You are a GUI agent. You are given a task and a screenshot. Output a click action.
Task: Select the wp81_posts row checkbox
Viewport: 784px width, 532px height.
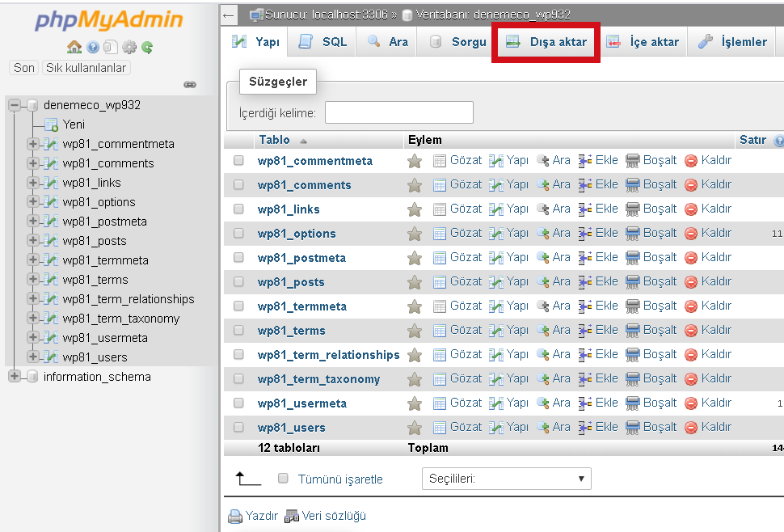pyautogui.click(x=238, y=281)
